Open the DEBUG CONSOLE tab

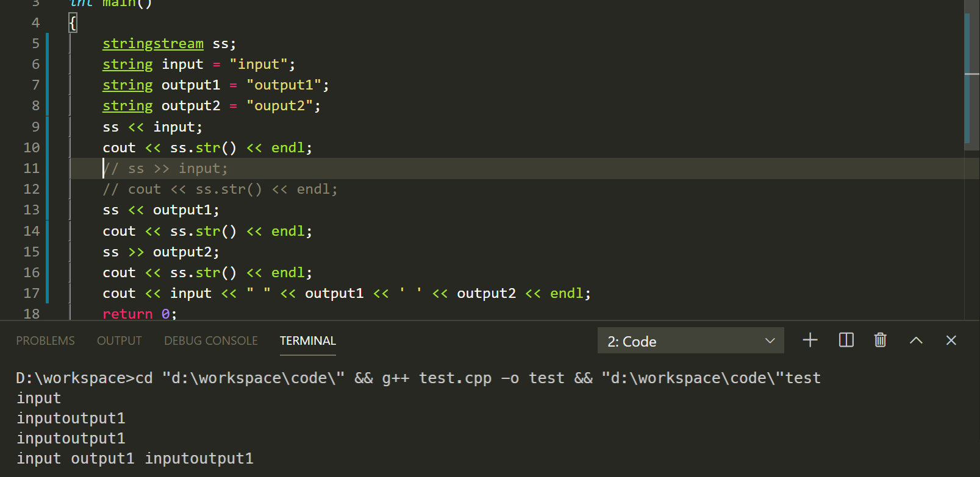pyautogui.click(x=211, y=341)
